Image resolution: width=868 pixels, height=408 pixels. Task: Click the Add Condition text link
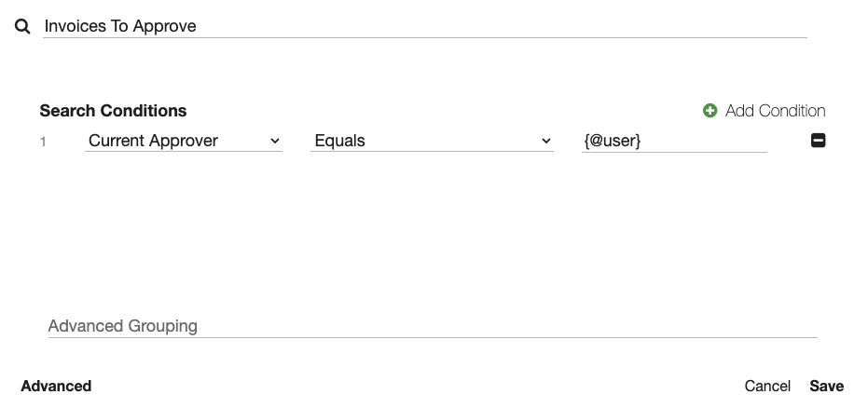[x=775, y=111]
